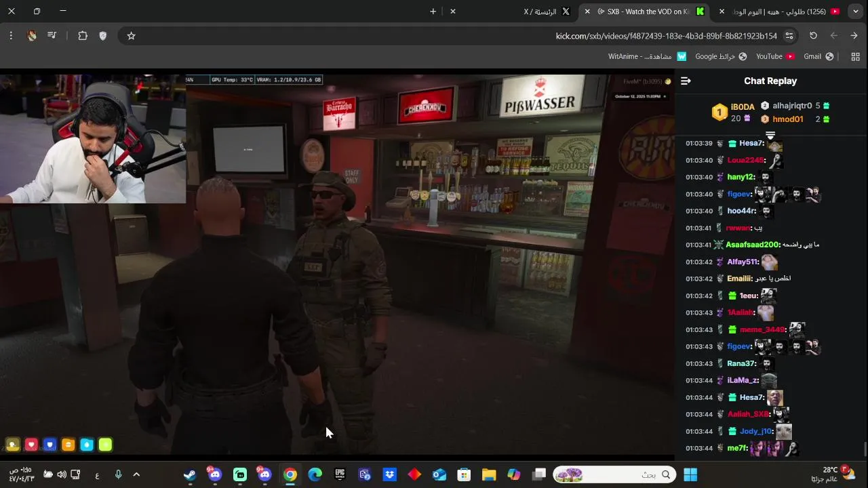
Task: Bookmark this page with the star
Action: coord(132,36)
